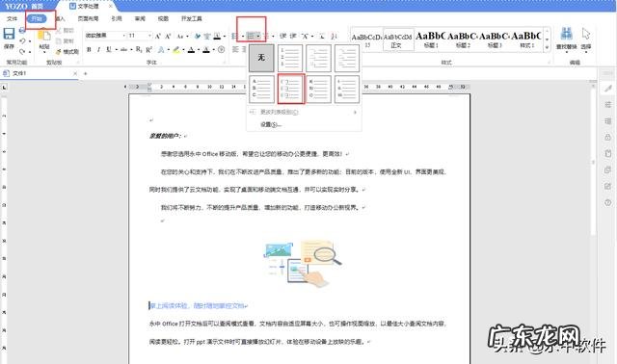Click the Increase Indent icon
Screen dimensions: 617x364
293,37
